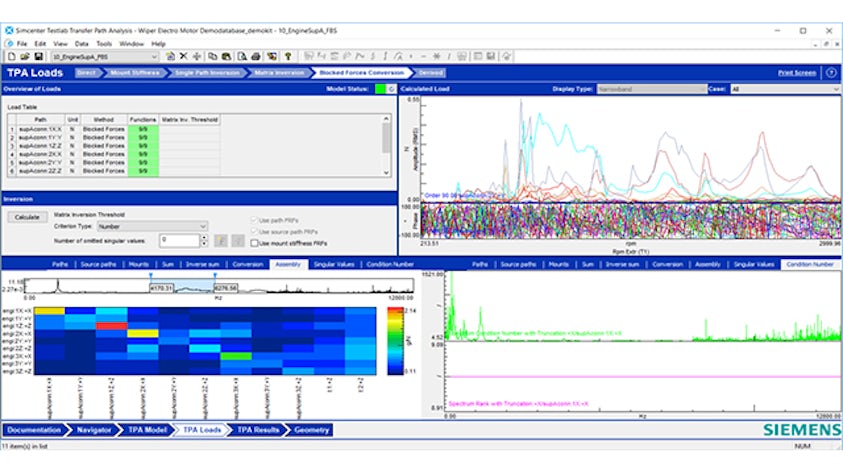This screenshot has width=843, height=474.
Task: Click the first greyed lightning icon in Inversion
Action: click(220, 241)
